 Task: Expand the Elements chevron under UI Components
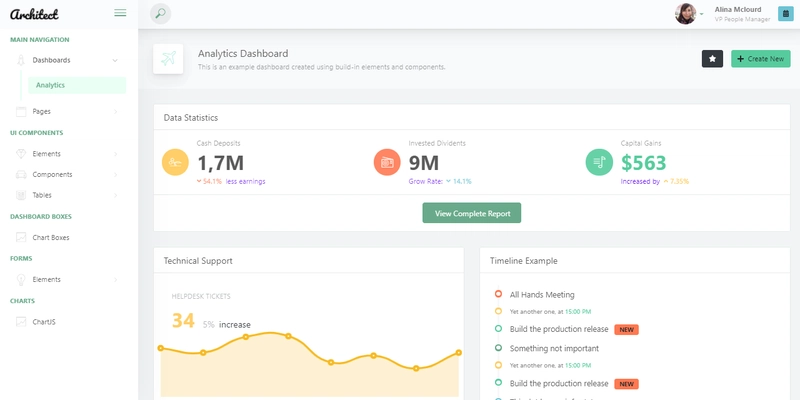(115, 154)
